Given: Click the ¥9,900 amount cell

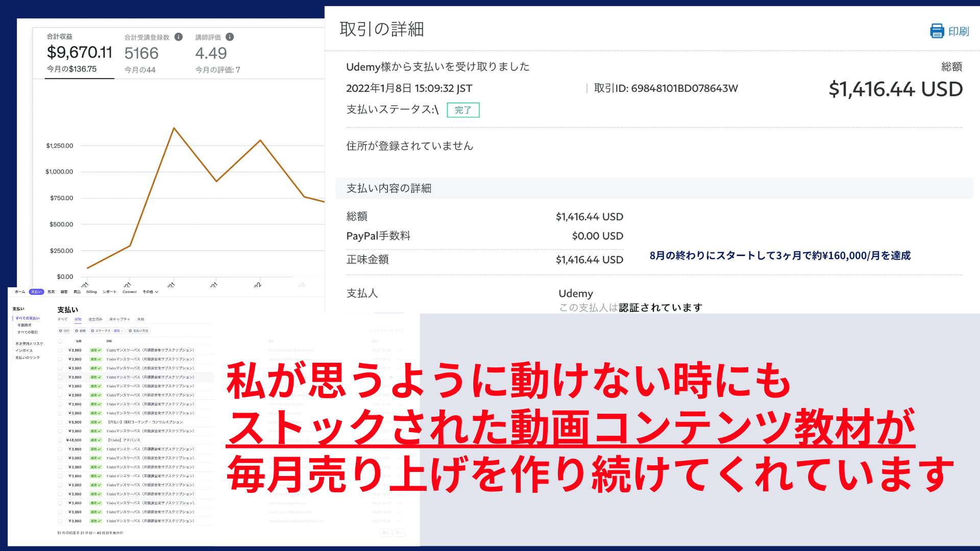Looking at the screenshot, I should pyautogui.click(x=75, y=422).
